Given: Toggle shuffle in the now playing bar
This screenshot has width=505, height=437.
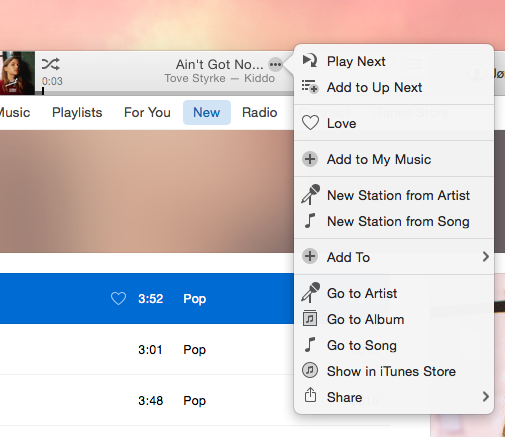Looking at the screenshot, I should coord(51,64).
